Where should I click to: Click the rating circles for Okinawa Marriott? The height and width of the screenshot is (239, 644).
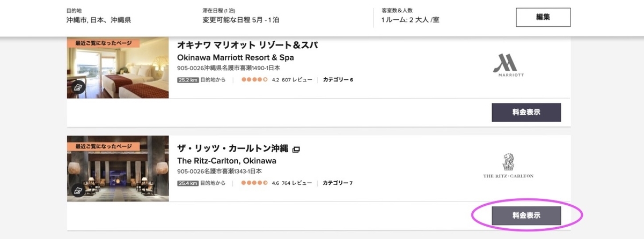click(x=254, y=80)
